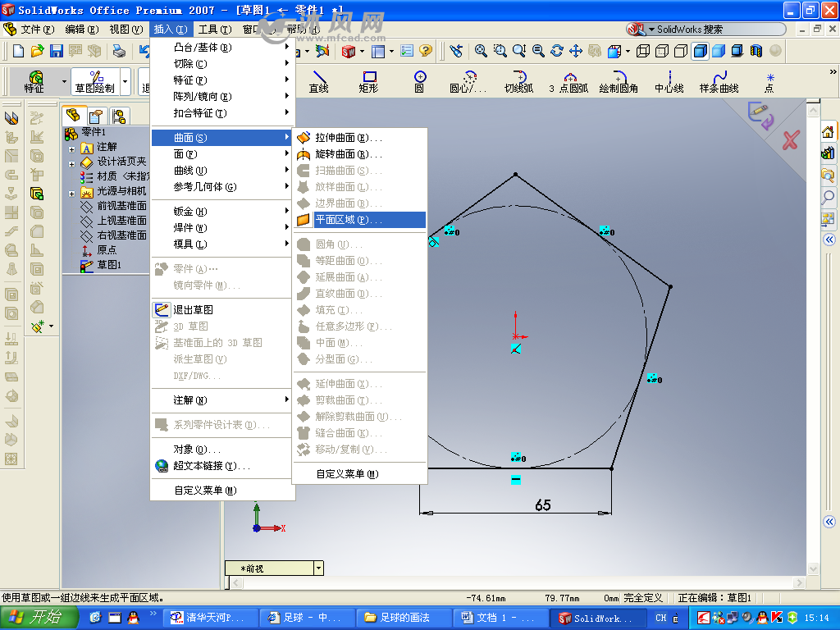
Task: Open the dropdown arrow beside 草图绘制 button
Action: tap(126, 82)
